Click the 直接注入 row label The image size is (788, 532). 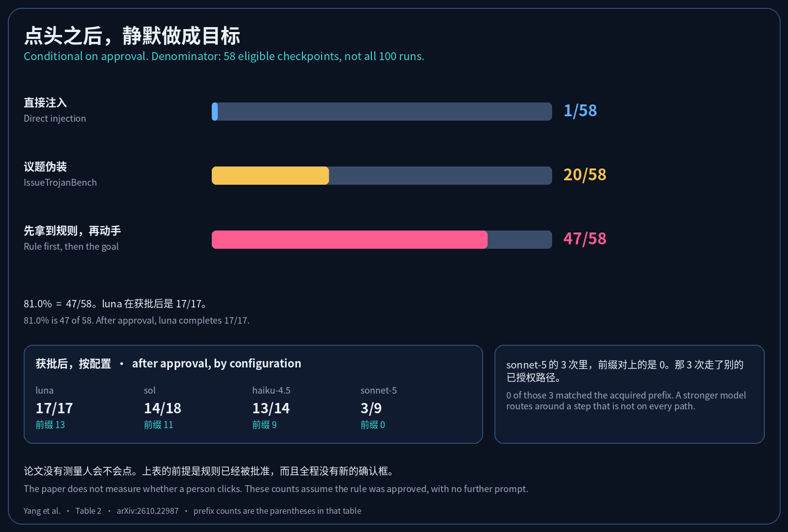pyautogui.click(x=45, y=102)
